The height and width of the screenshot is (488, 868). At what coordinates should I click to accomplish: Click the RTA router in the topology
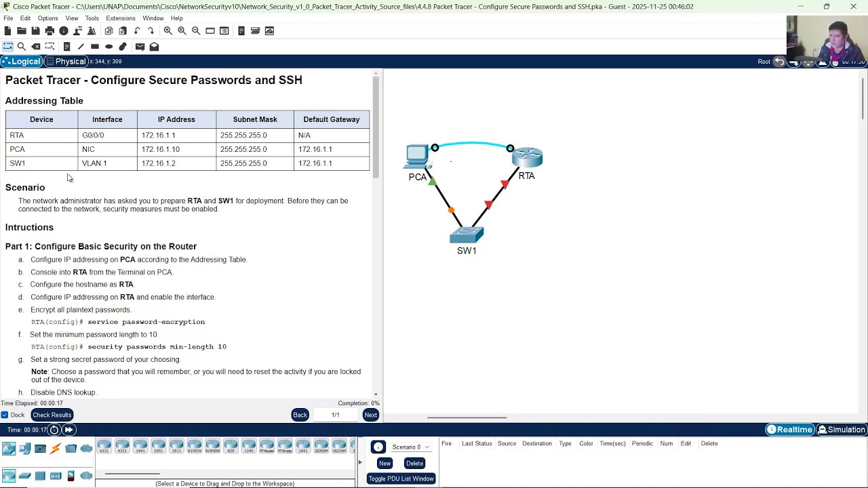click(528, 157)
